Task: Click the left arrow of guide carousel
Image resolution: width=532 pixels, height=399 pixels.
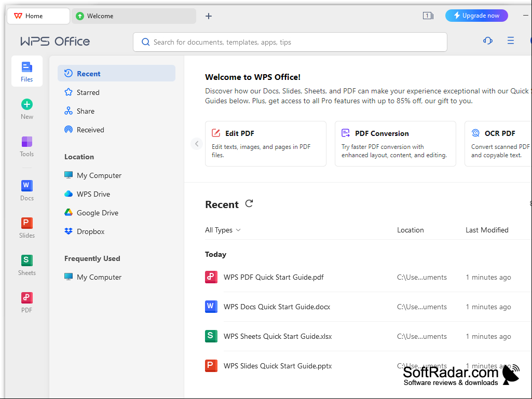Action: pyautogui.click(x=196, y=144)
